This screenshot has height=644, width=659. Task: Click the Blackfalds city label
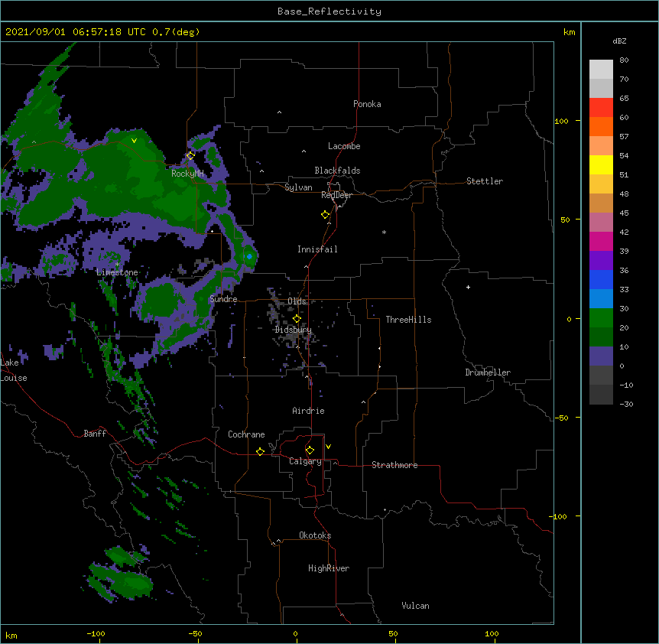337,171
